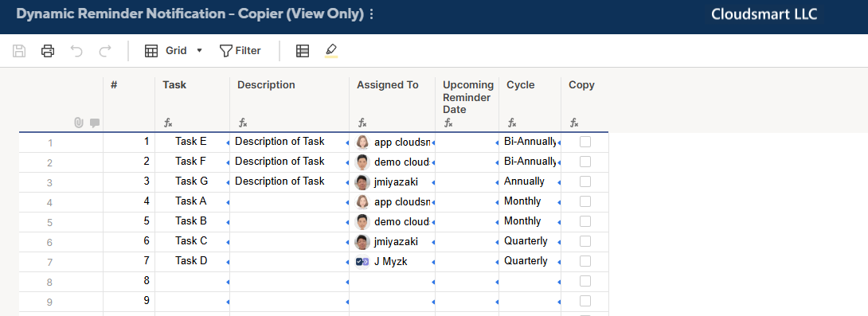Click the Undo arrow icon

click(x=76, y=51)
